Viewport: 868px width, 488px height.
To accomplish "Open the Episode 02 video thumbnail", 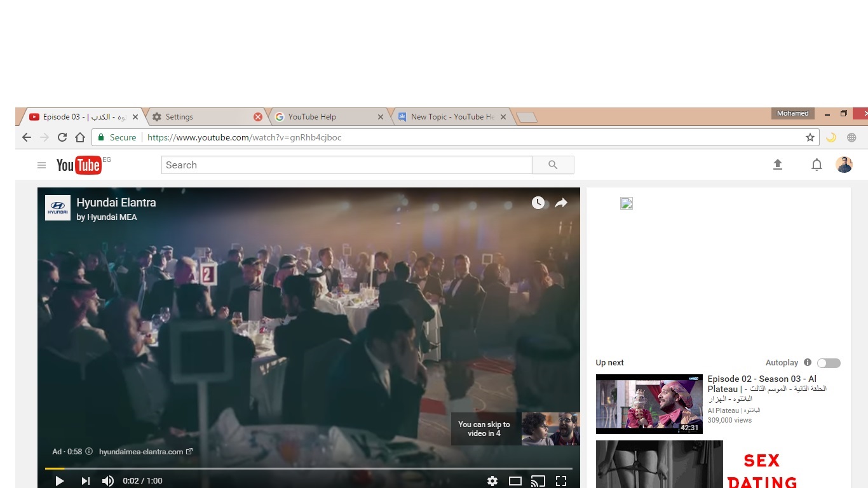I will click(x=649, y=404).
